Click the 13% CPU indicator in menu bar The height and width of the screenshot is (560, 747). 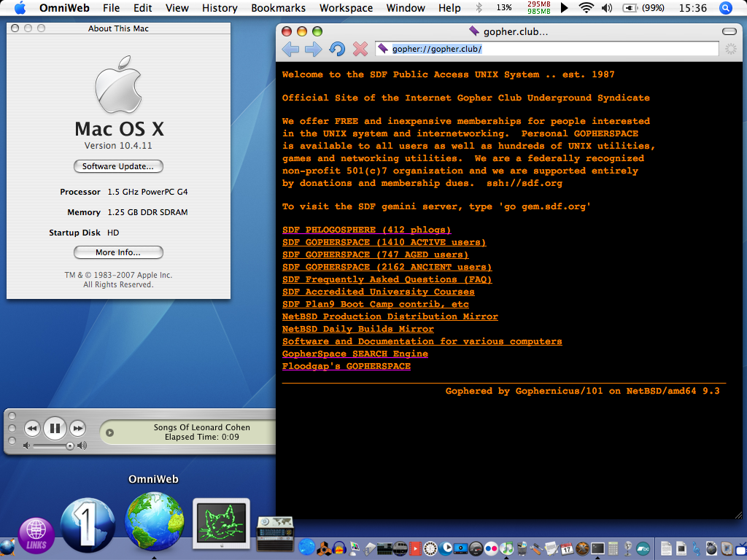tap(504, 7)
